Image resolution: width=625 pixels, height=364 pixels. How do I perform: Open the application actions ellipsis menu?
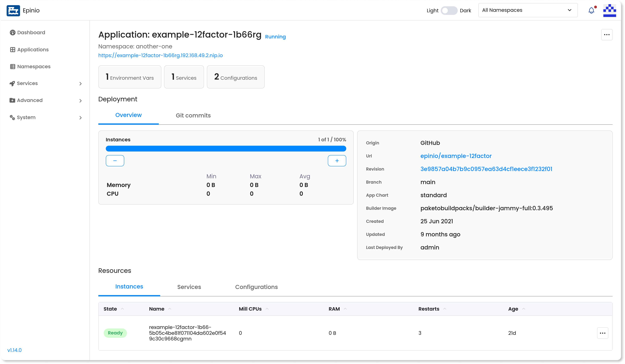click(607, 35)
